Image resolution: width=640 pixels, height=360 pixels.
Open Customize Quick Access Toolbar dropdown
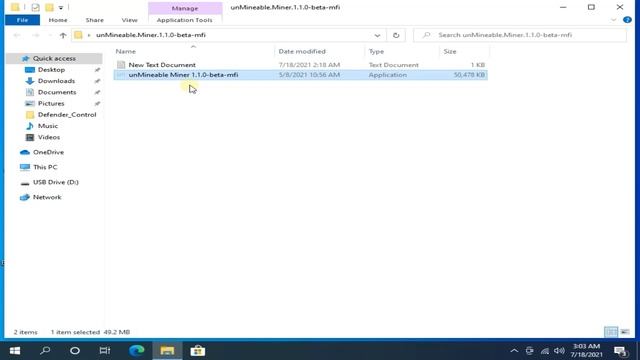pyautogui.click(x=61, y=7)
